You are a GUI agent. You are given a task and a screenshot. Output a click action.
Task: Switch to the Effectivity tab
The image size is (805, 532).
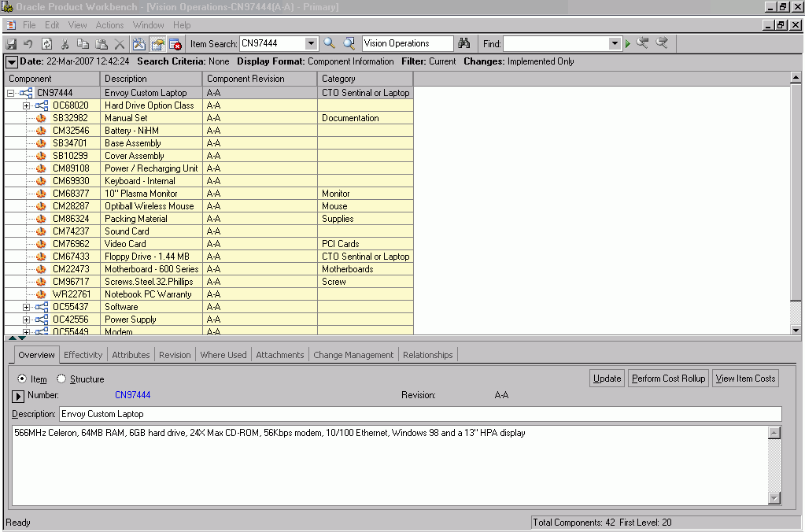click(83, 355)
